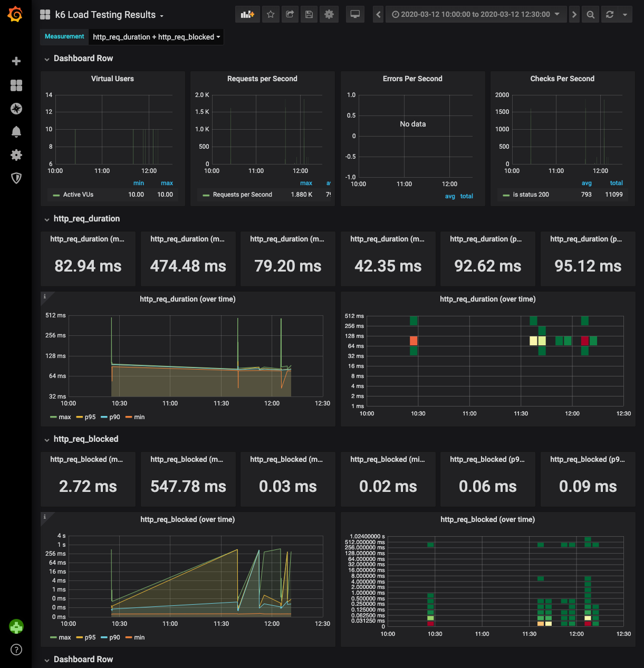Click the 0.09 ms stat value
The image size is (644, 668).
pyautogui.click(x=588, y=487)
